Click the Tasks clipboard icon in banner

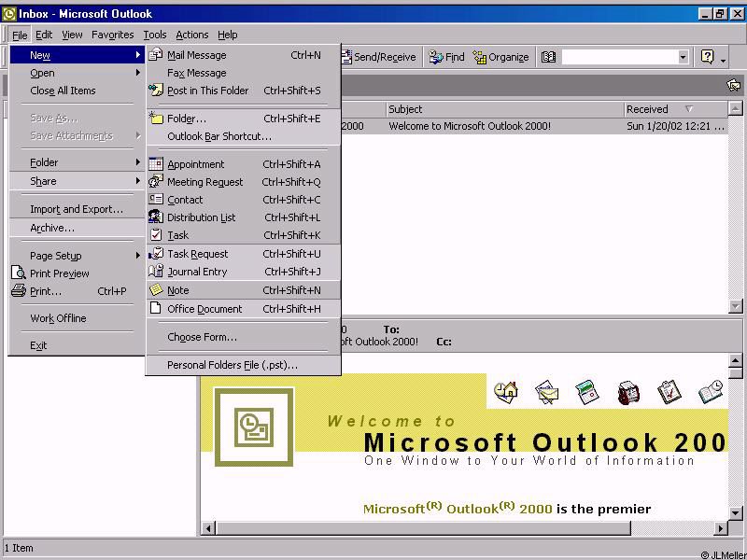(669, 393)
